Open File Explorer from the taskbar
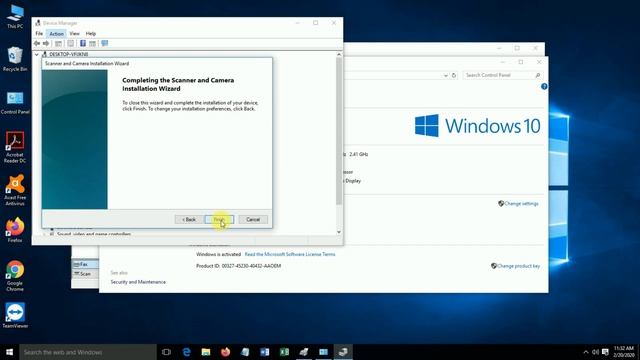This screenshot has width=640, height=360. [206, 352]
